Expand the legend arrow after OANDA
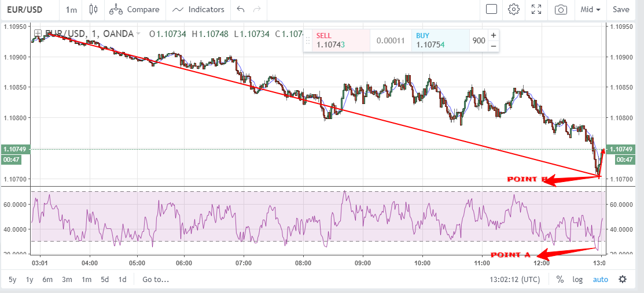This screenshot has width=644, height=293. click(x=138, y=34)
